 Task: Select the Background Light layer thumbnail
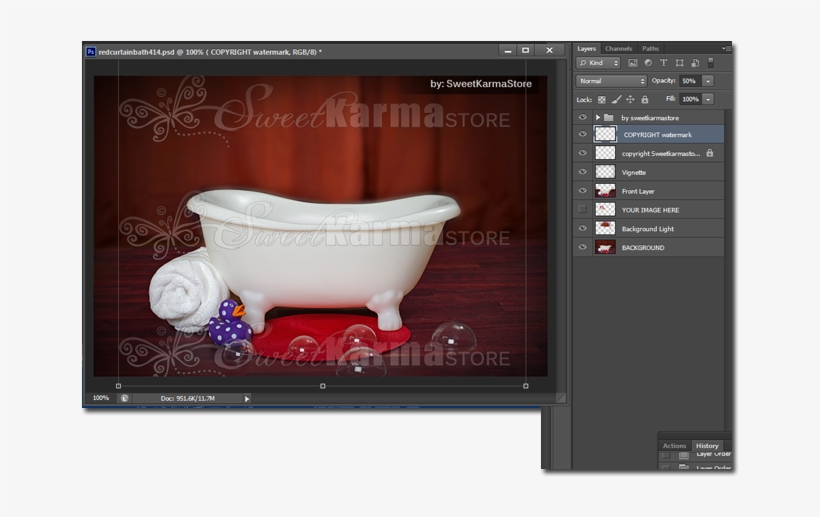tap(605, 228)
